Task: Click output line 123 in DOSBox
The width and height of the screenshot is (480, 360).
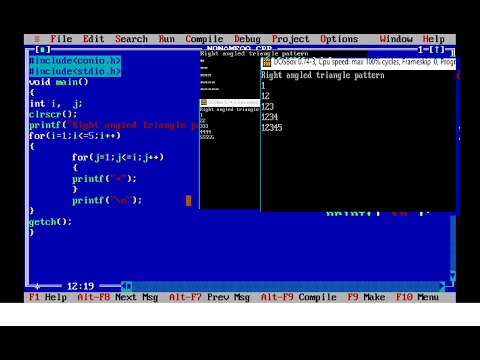Action: [267, 106]
